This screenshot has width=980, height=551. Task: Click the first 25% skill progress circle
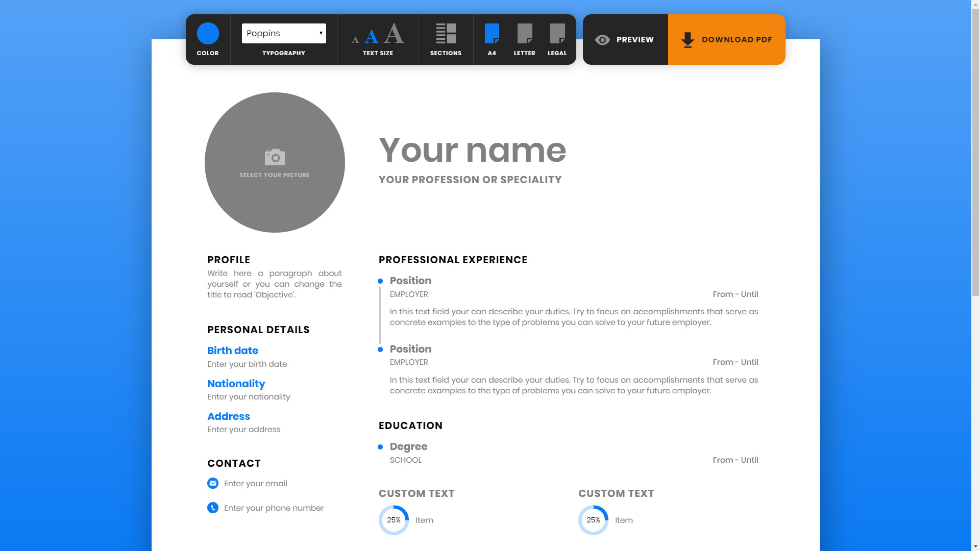[394, 520]
